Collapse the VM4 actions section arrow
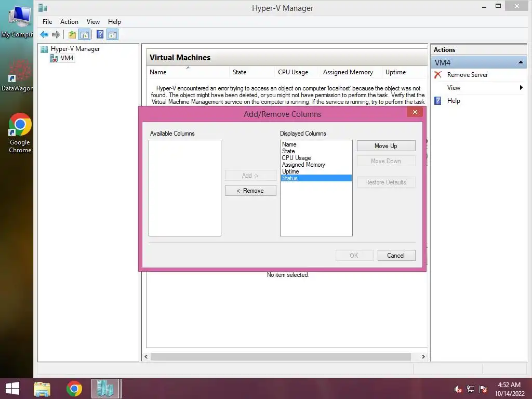This screenshot has width=532, height=399. [x=521, y=63]
